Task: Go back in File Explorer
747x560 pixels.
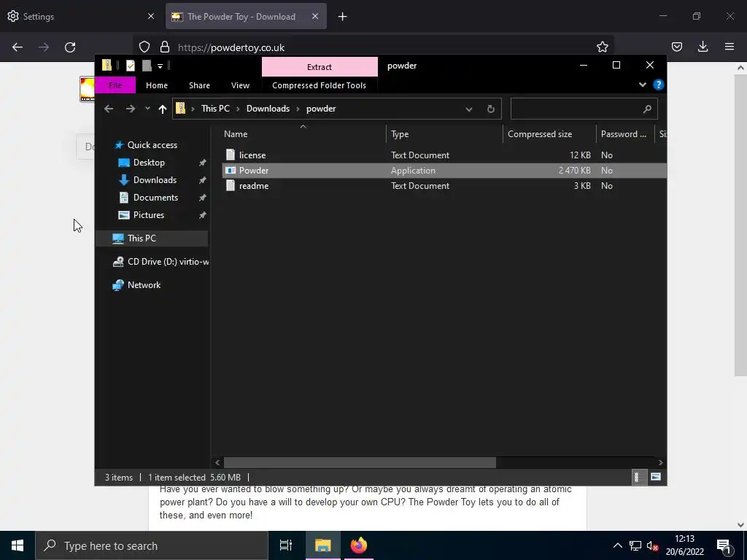Action: (109, 109)
